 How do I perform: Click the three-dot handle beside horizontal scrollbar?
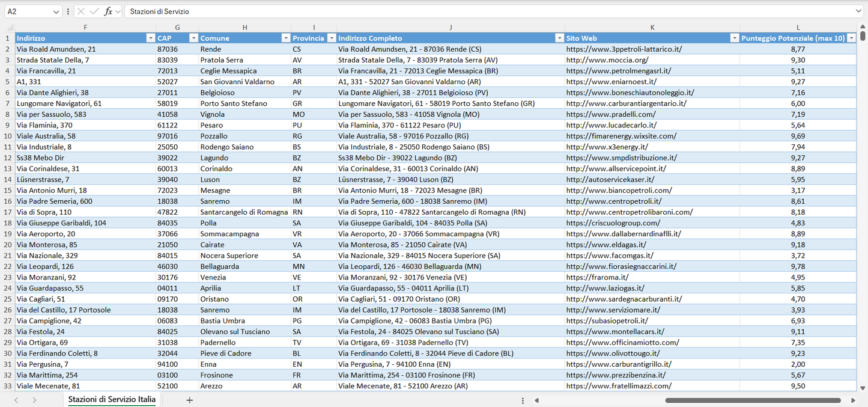[523, 400]
